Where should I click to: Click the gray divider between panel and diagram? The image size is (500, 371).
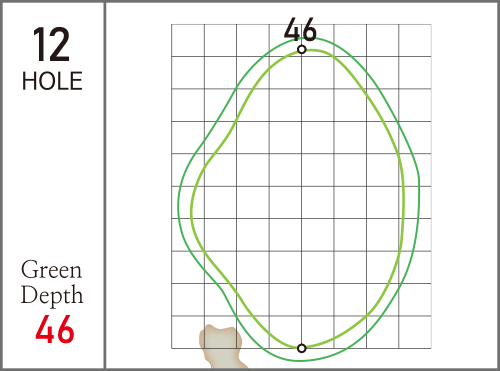tap(105, 185)
